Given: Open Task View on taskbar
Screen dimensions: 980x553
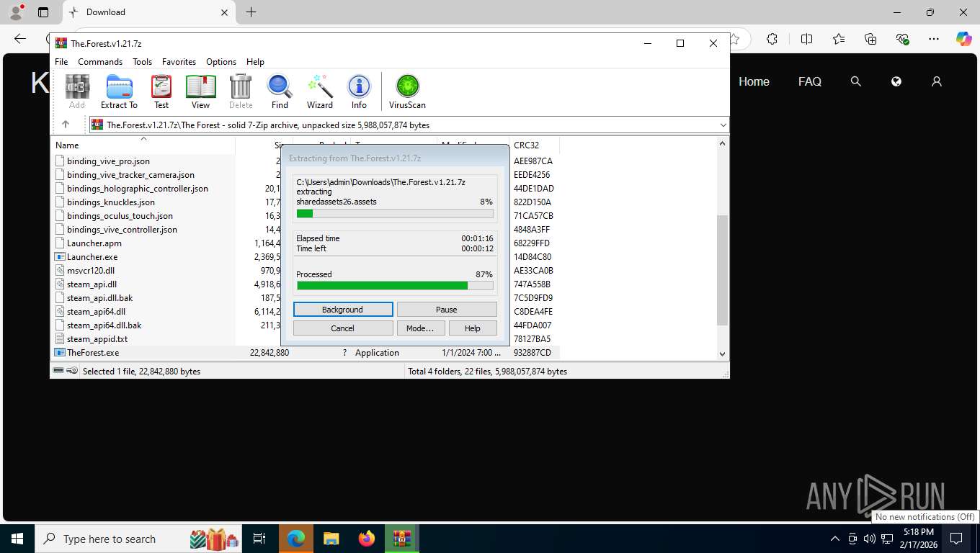Looking at the screenshot, I should [x=259, y=539].
